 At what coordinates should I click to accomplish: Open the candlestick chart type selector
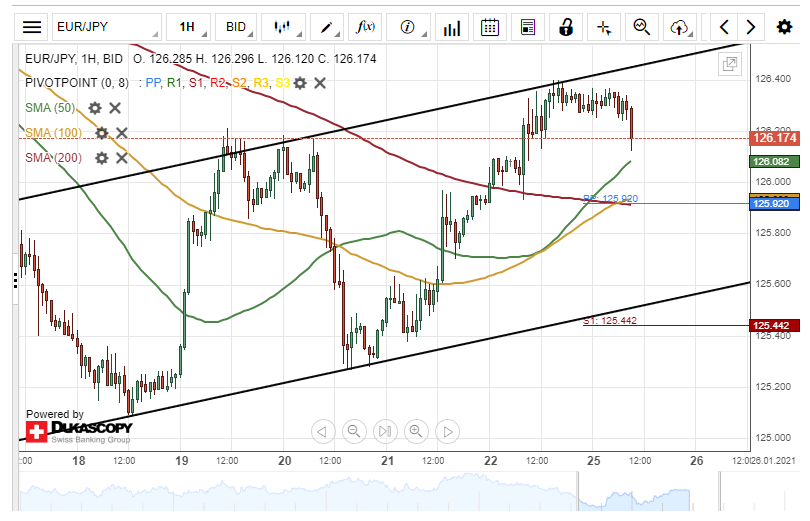click(283, 27)
